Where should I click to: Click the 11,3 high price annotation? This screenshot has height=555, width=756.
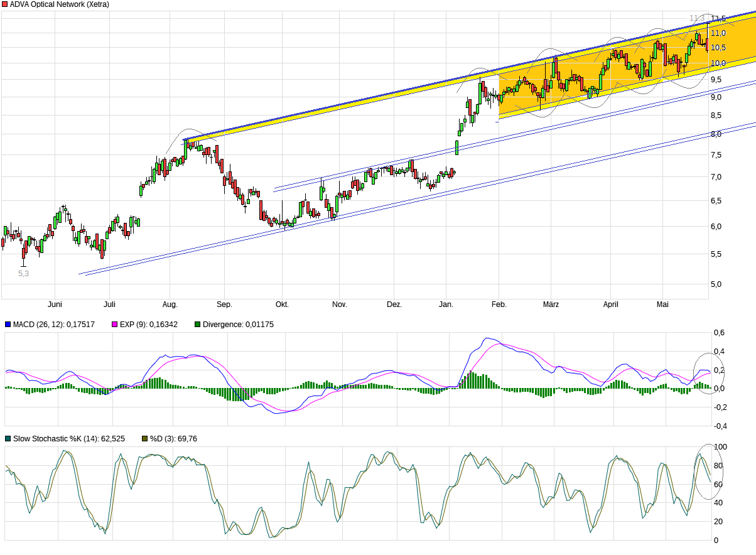(696, 18)
